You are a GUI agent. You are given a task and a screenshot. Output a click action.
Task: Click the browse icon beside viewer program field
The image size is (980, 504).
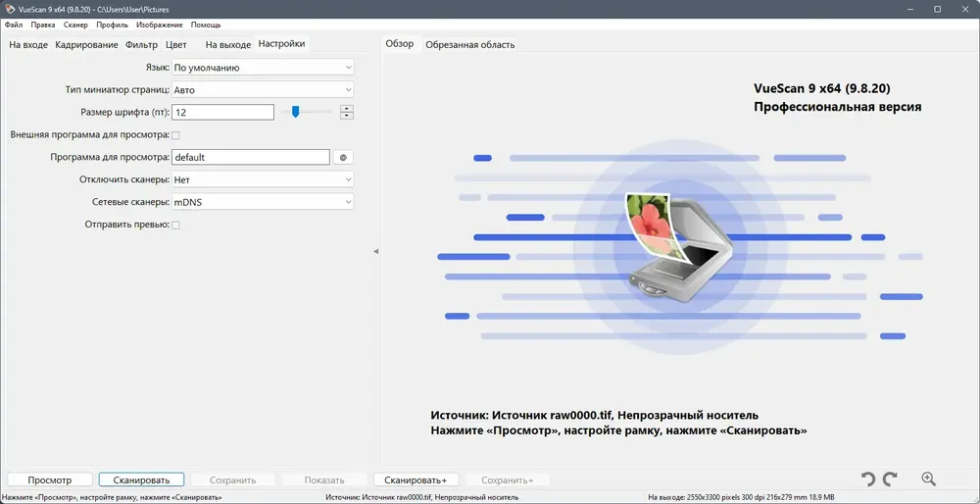[343, 158]
